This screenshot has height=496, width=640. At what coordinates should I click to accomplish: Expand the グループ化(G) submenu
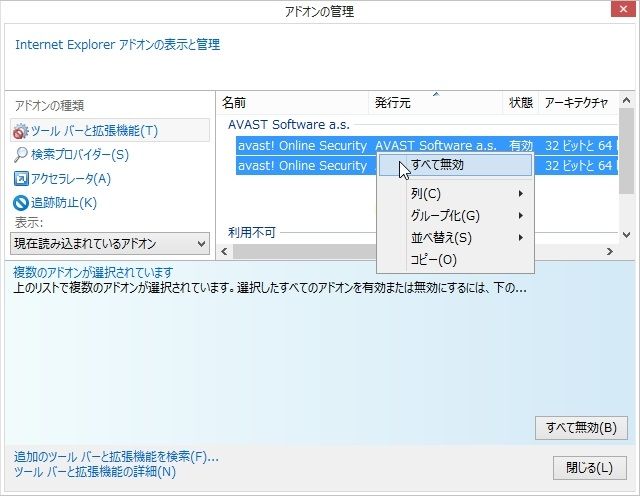[456, 216]
